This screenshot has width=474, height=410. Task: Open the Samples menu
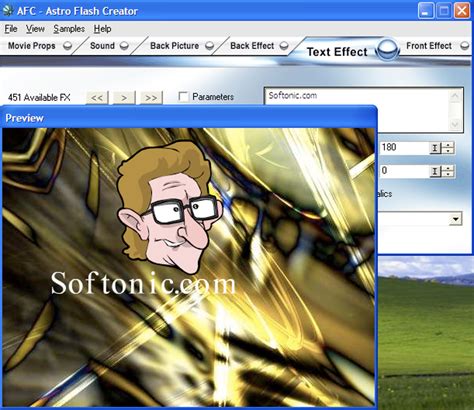[x=69, y=29]
